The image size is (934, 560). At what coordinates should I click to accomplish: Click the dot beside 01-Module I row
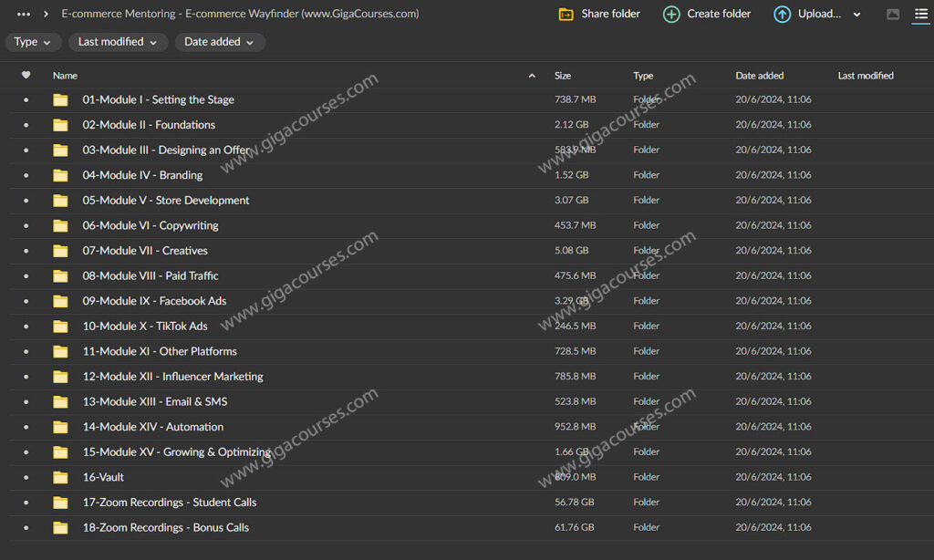click(x=26, y=100)
